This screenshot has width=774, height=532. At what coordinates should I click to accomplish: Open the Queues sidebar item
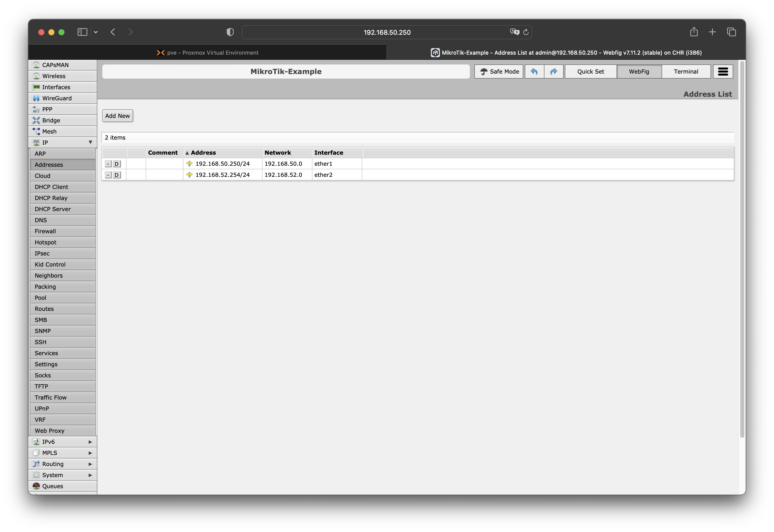point(52,486)
